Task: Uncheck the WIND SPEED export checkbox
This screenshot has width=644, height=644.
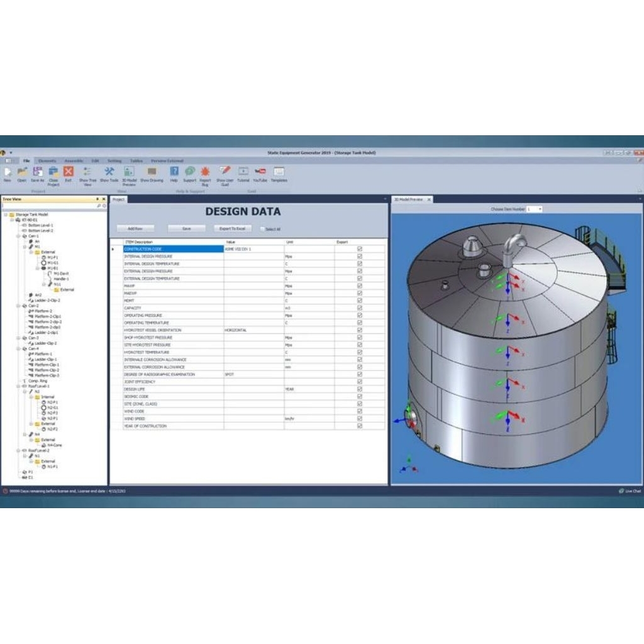Action: (358, 419)
